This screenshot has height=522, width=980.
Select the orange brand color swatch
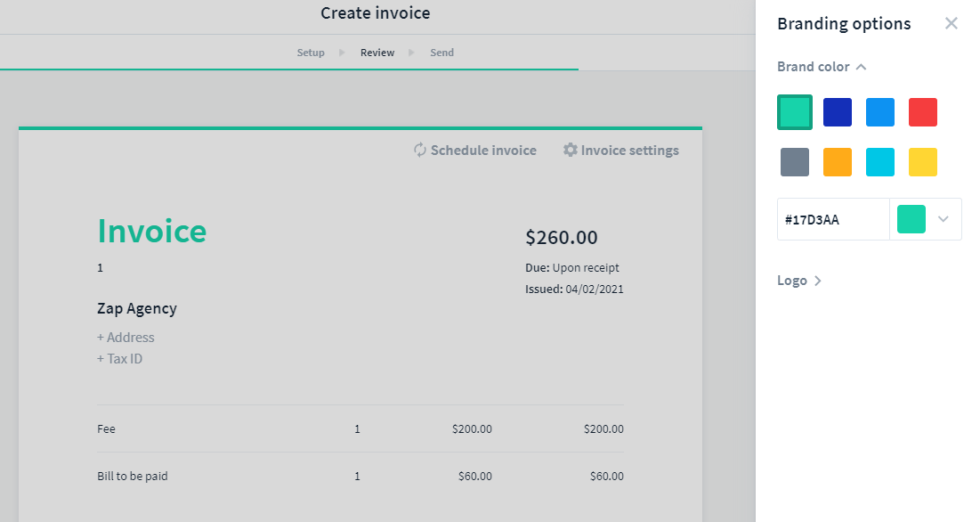[837, 161]
